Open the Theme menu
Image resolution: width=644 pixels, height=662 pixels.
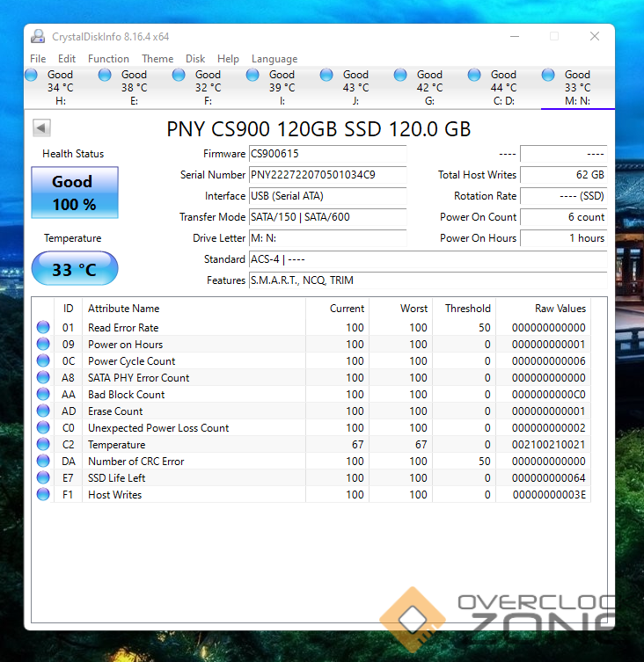coord(157,59)
